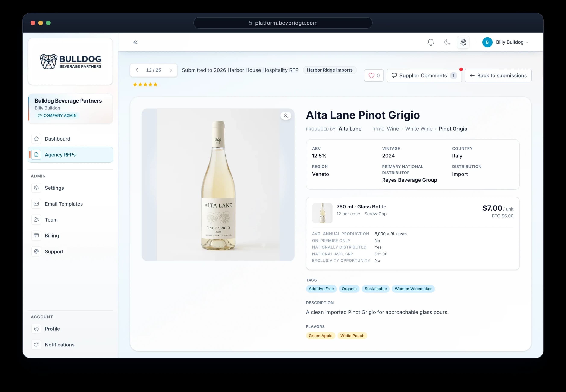Click the BTG $6.00 price
The image size is (566, 392).
502,216
